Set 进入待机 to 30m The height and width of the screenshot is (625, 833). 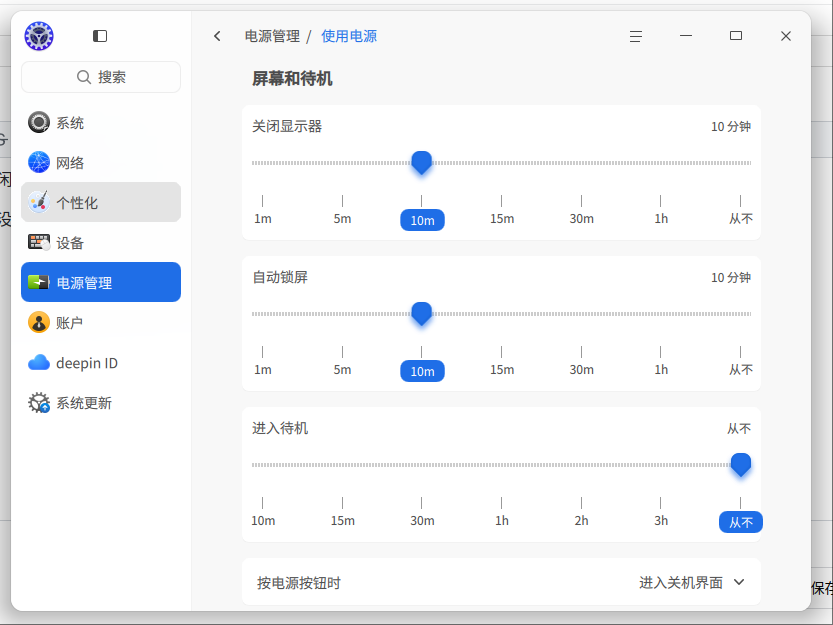[422, 520]
